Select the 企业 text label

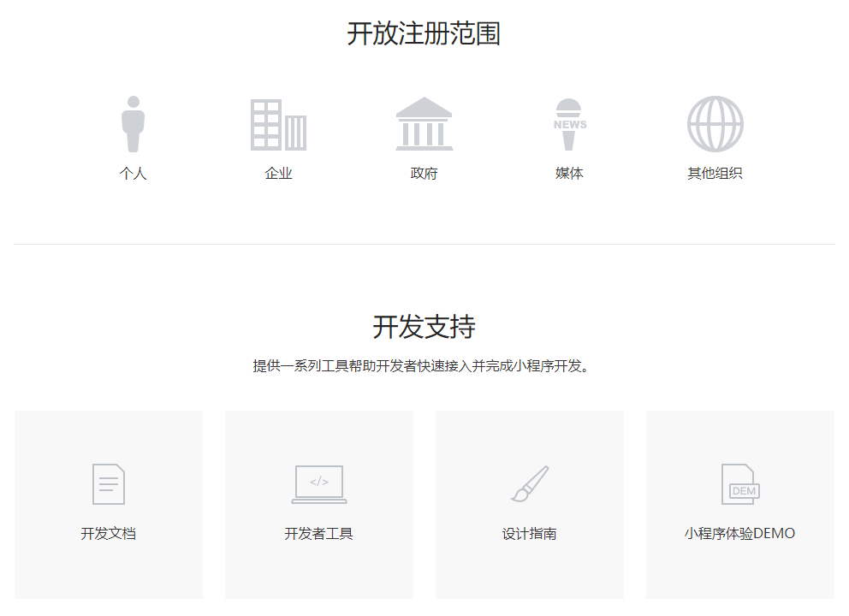pyautogui.click(x=278, y=174)
